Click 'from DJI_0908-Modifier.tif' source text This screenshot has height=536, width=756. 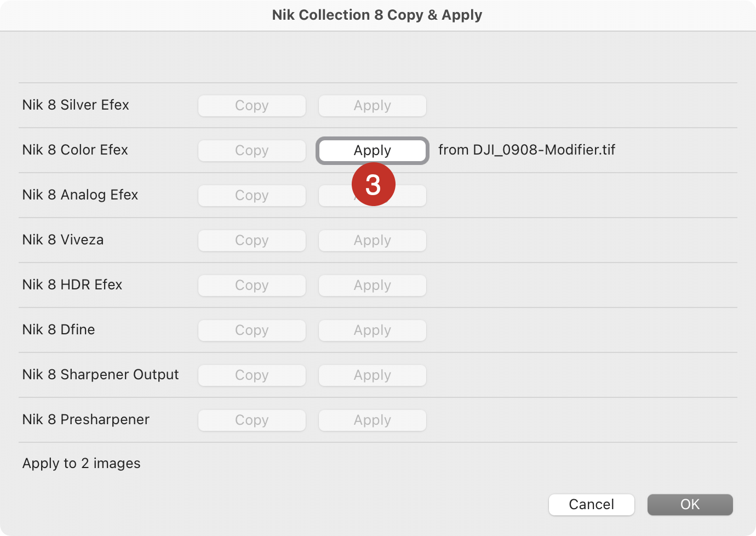click(x=527, y=150)
